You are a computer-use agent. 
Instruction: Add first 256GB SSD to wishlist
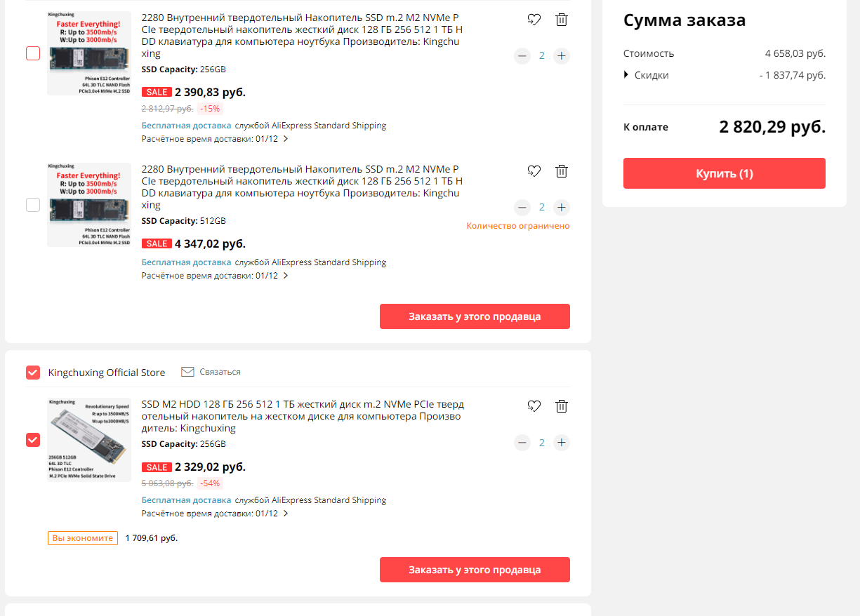pos(534,20)
